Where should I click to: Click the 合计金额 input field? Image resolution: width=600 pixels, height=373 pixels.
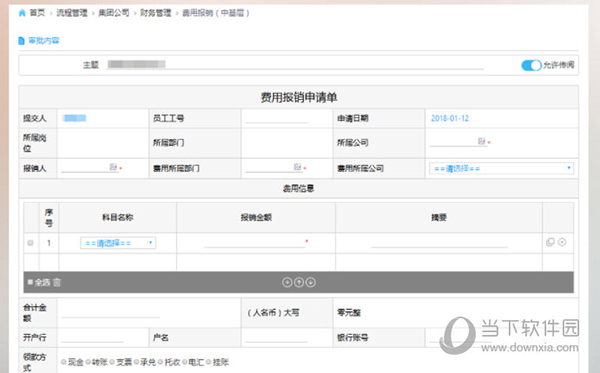(110, 313)
